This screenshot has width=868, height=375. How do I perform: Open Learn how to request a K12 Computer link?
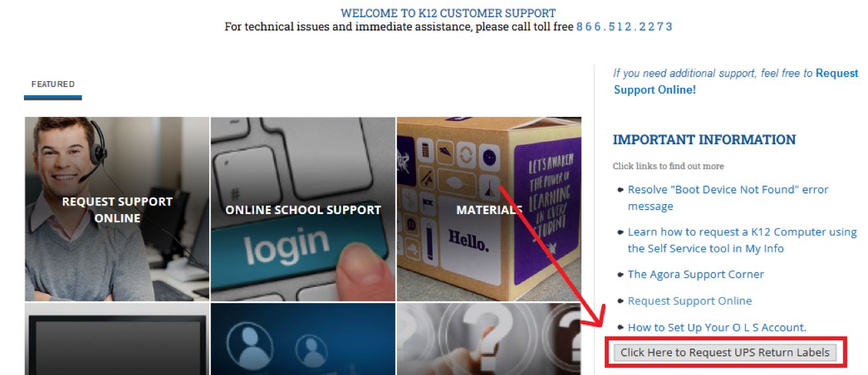tap(742, 240)
